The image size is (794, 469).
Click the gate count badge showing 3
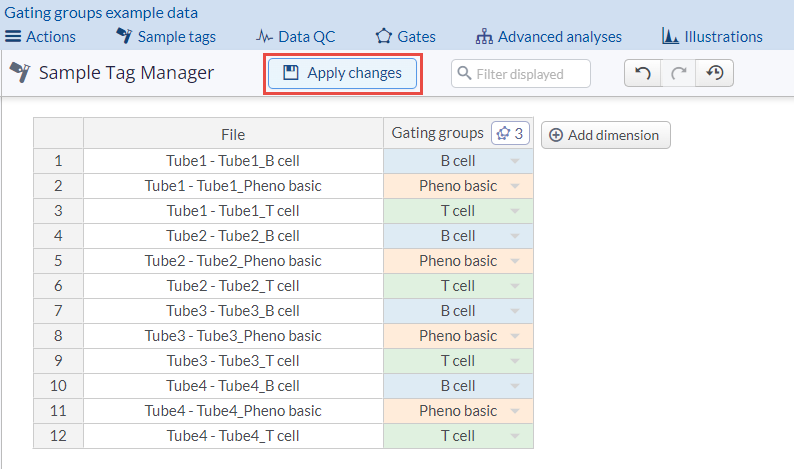coord(510,134)
